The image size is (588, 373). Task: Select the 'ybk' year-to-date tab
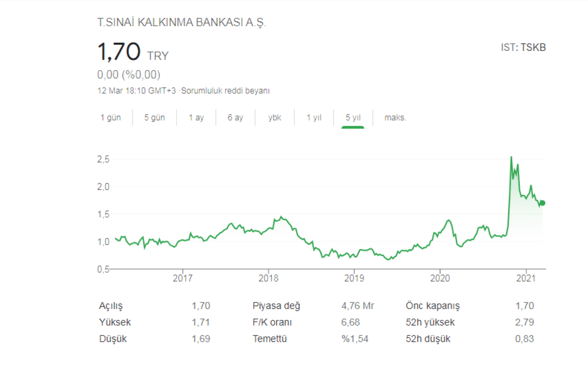(275, 118)
